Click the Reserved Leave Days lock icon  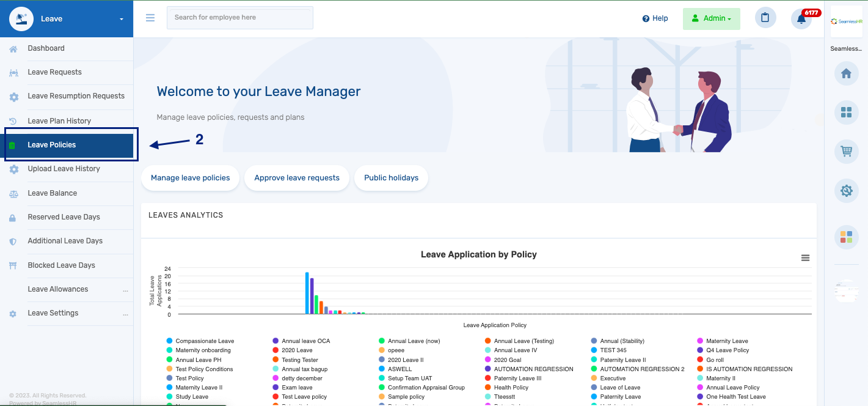pyautogui.click(x=13, y=218)
